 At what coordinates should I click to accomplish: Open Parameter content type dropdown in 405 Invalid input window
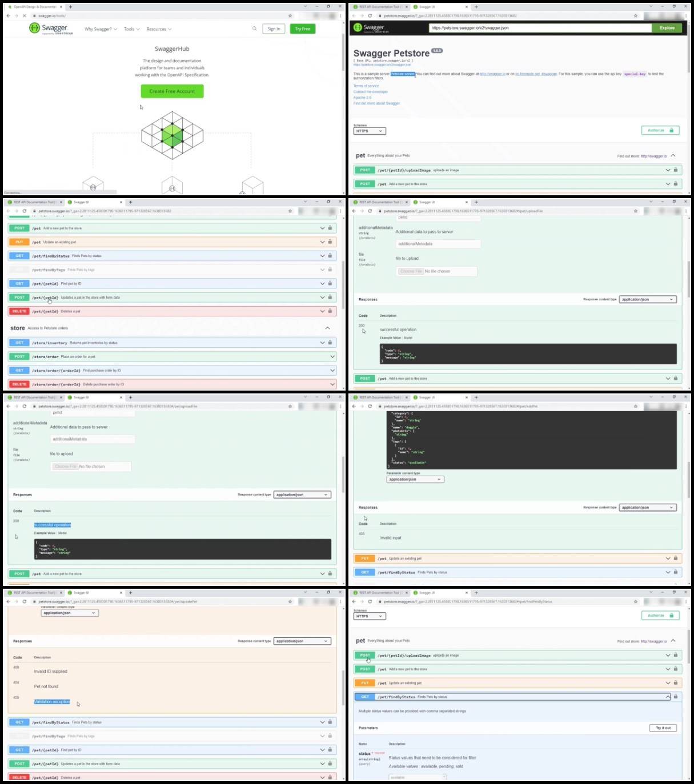click(415, 479)
